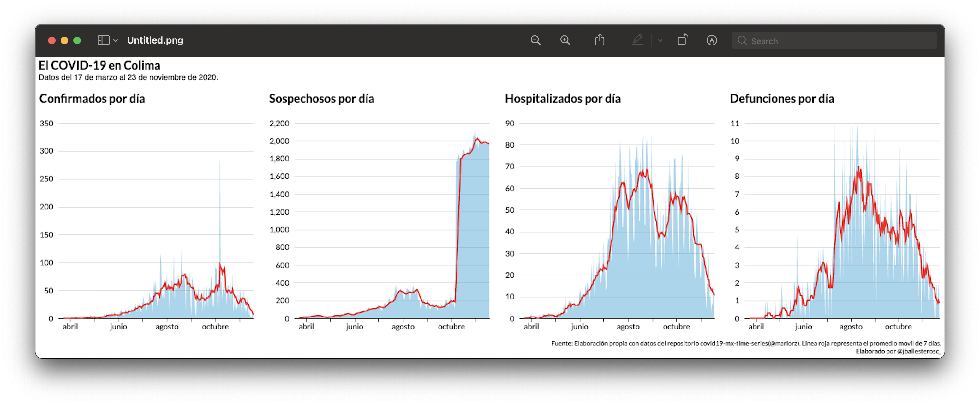Toggle the Markup toolbar circle icon

coord(712,40)
